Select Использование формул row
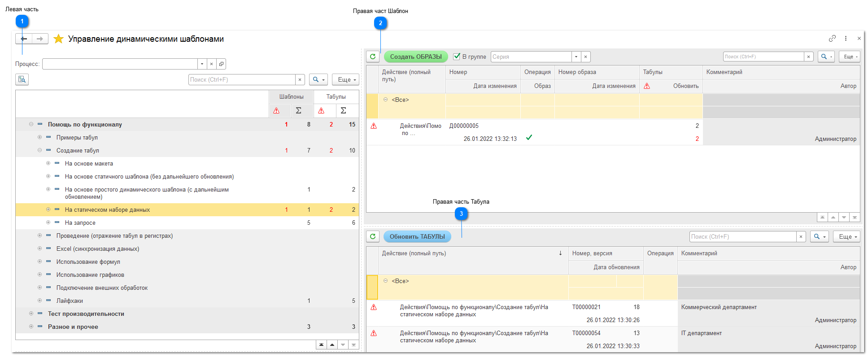The image size is (868, 358). [187, 262]
